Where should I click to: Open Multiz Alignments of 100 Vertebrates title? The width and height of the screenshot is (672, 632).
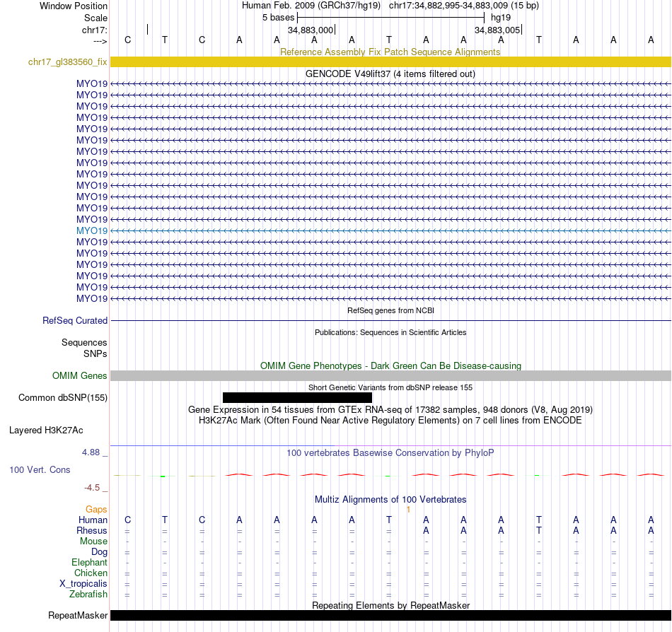click(x=390, y=500)
